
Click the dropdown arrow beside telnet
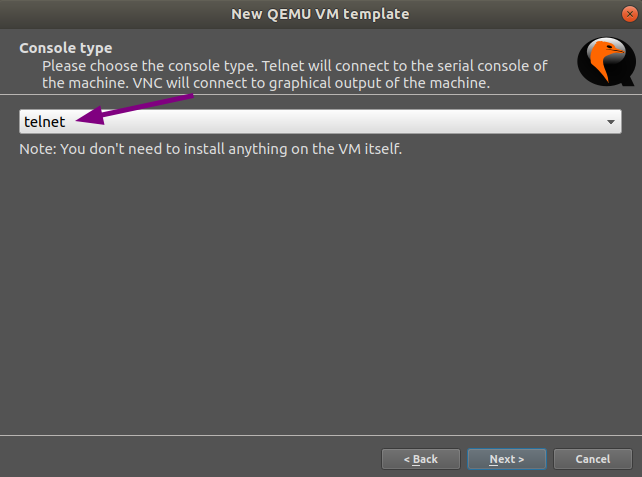click(610, 121)
